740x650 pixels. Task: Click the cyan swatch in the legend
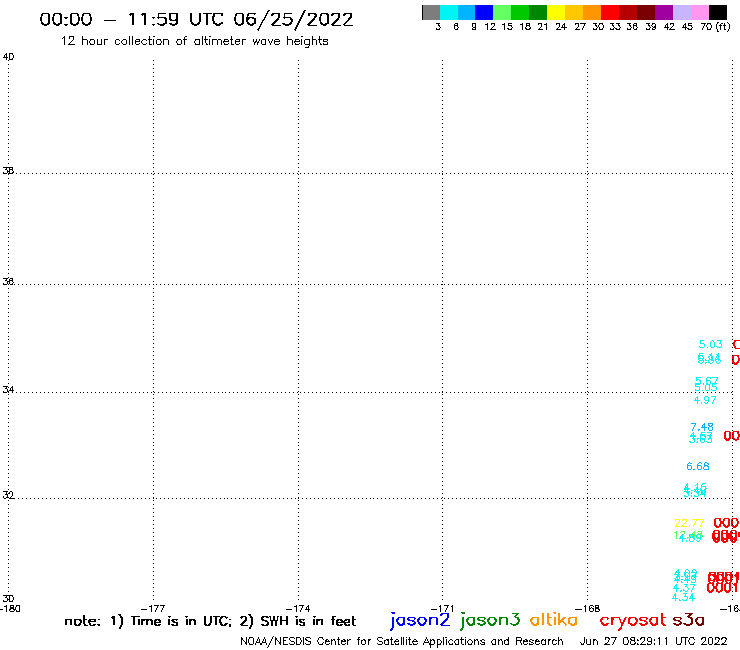[x=449, y=12]
